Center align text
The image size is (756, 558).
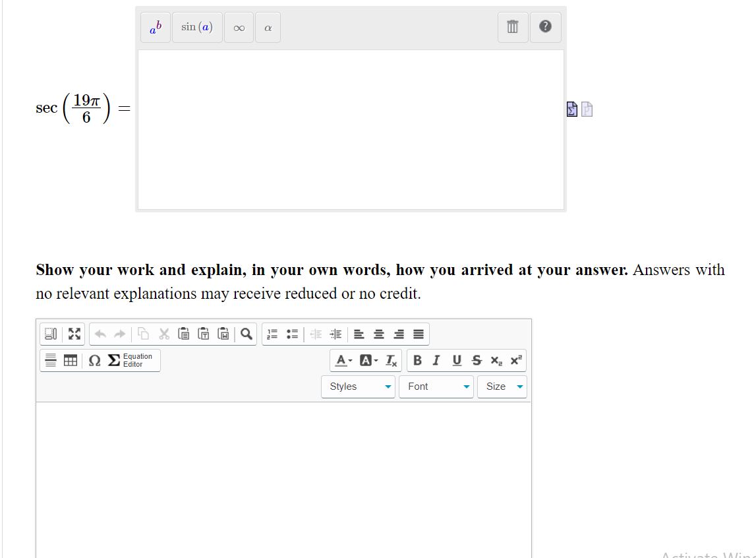[379, 334]
